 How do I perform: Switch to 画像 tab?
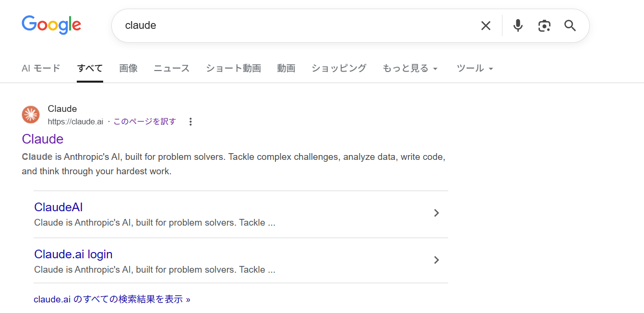pos(129,68)
